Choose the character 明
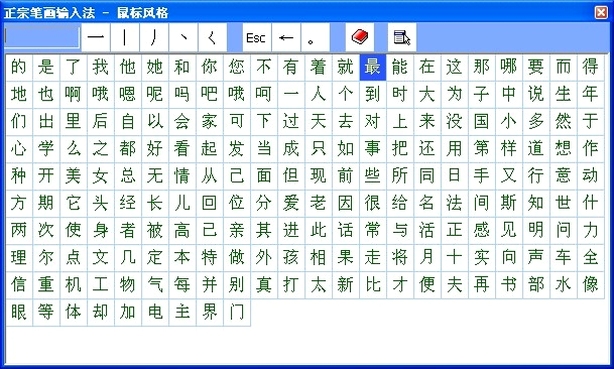614x369 pixels. point(536,230)
